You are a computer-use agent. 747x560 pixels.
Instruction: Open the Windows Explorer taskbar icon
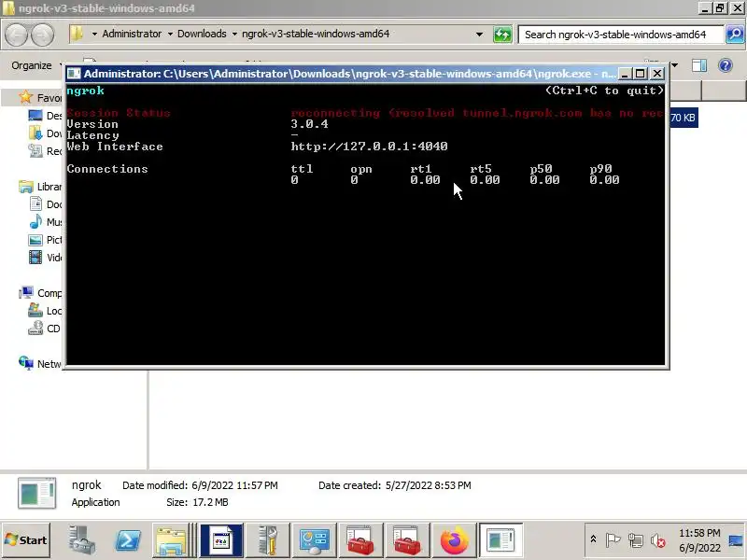[172, 540]
